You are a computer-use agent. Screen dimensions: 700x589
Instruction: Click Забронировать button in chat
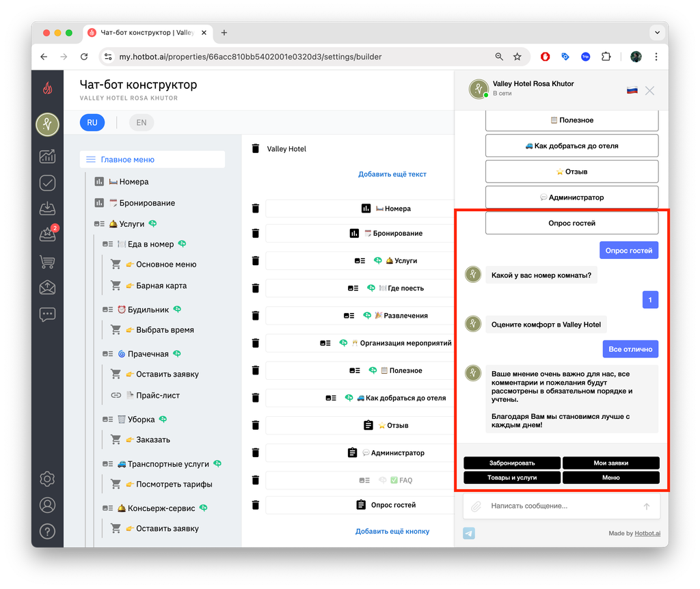click(x=511, y=463)
